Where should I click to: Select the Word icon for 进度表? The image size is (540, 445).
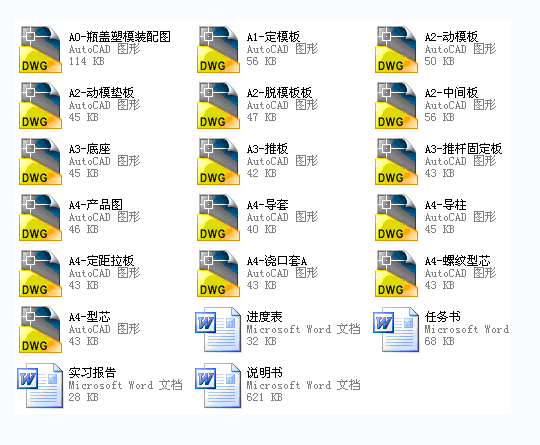pos(218,329)
